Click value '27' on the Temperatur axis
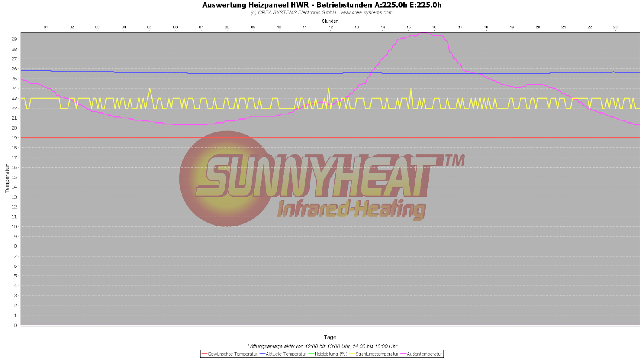This screenshot has height=358, width=644. coord(14,59)
